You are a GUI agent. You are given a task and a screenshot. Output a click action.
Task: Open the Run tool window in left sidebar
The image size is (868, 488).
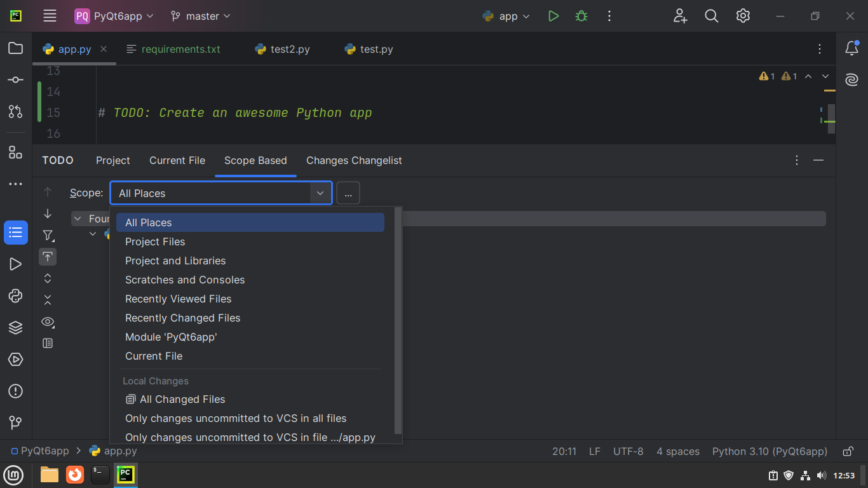tap(15, 264)
